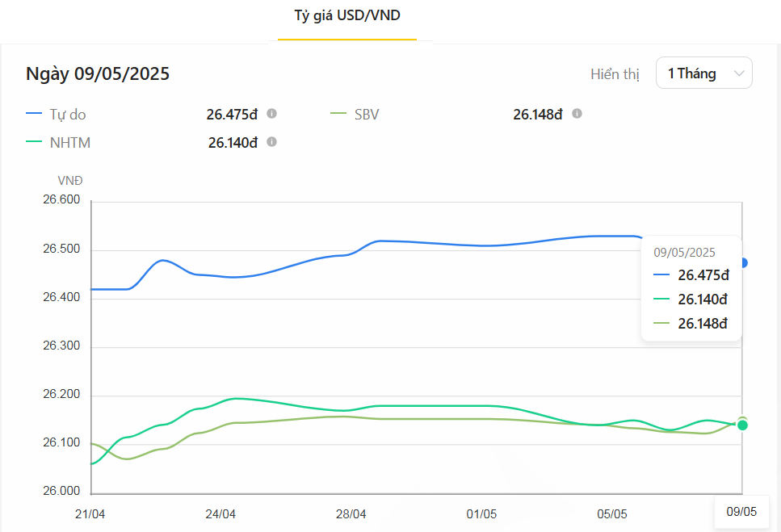Click the 28/04 x-axis date label
Image resolution: width=781 pixels, height=532 pixels.
point(351,514)
